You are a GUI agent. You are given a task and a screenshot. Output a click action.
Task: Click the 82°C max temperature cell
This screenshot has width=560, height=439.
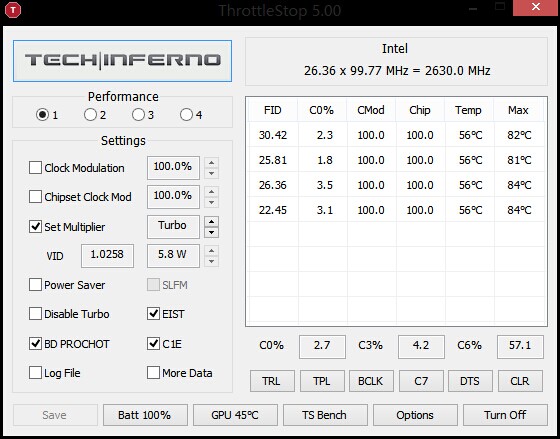point(519,135)
